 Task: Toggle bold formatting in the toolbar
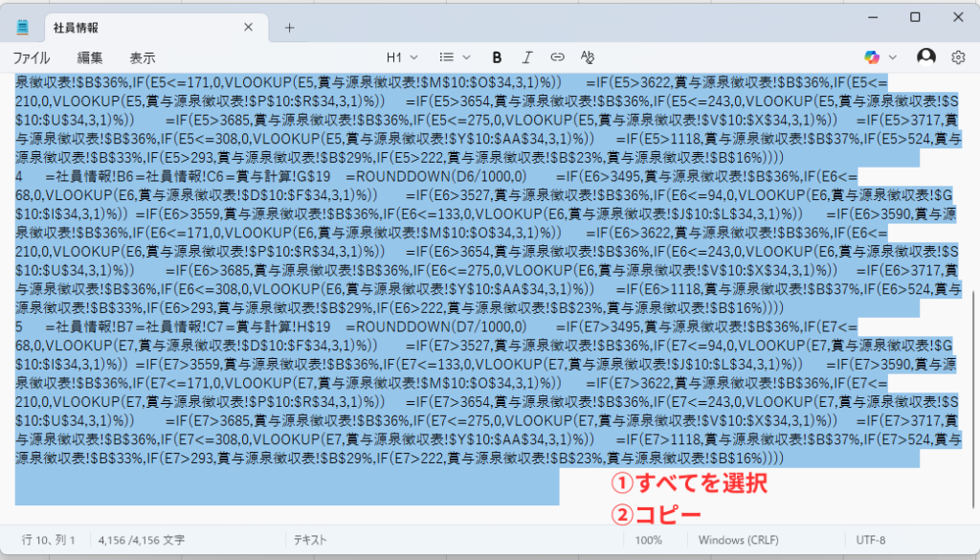tap(497, 57)
